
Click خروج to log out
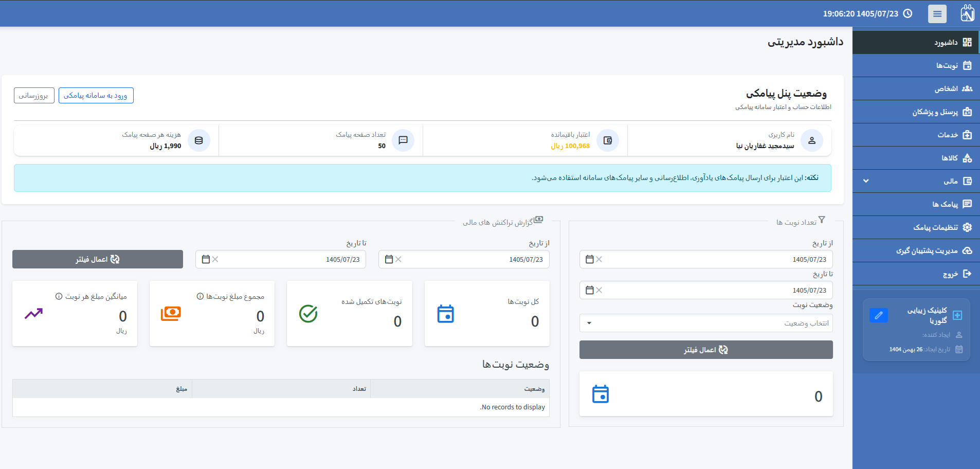tap(916, 274)
